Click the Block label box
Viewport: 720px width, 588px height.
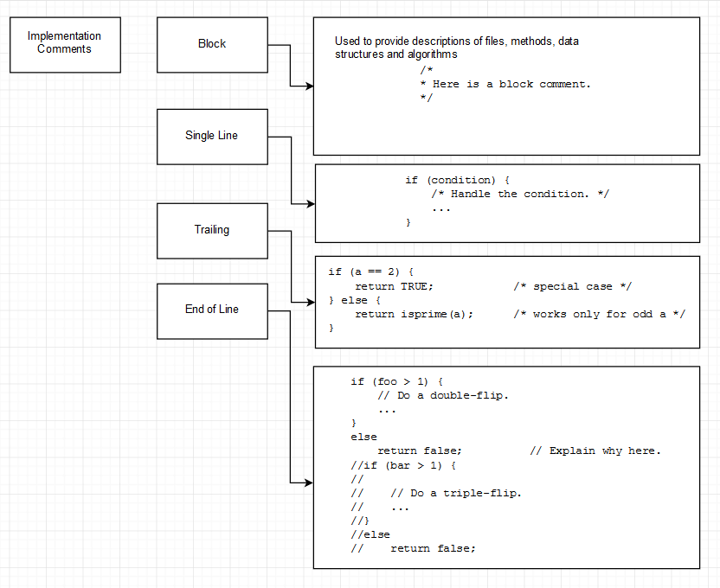(x=212, y=44)
